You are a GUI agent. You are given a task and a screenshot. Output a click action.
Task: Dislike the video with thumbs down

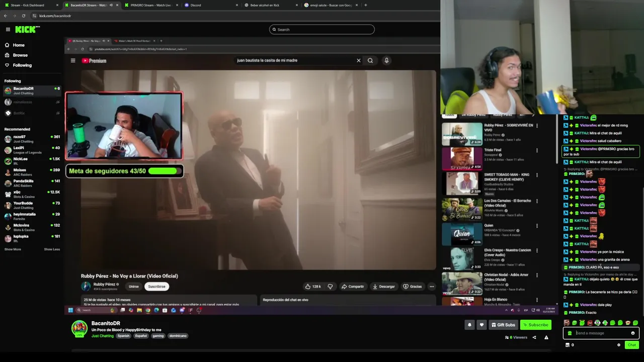pos(330,287)
